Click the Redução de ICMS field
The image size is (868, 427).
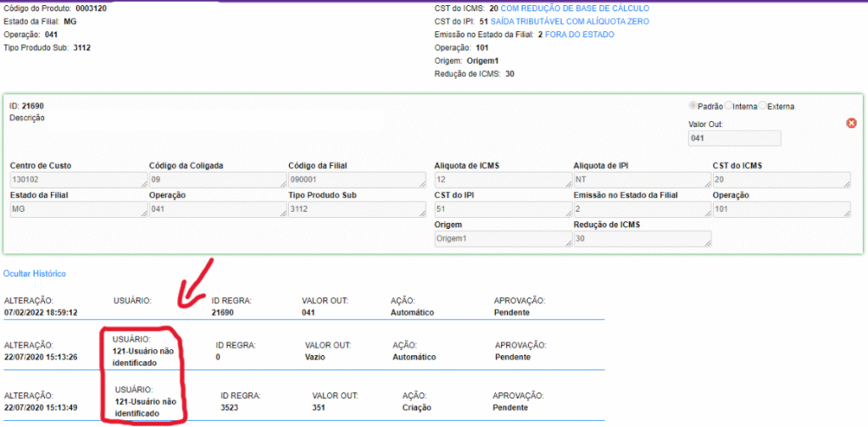pyautogui.click(x=641, y=239)
